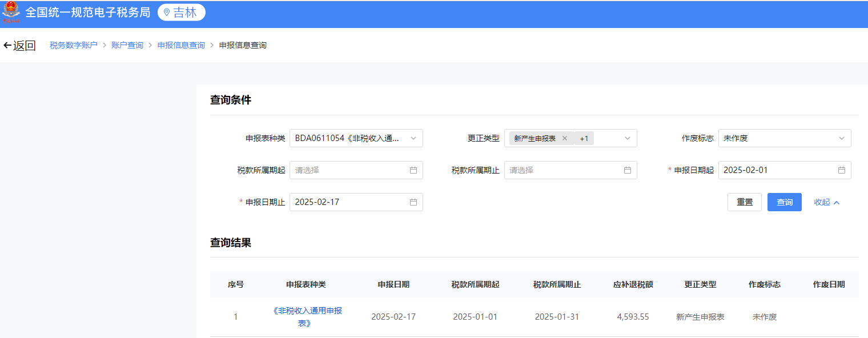Expand the 更正类型 dropdown arrow
This screenshot has width=868, height=338.
click(x=628, y=138)
